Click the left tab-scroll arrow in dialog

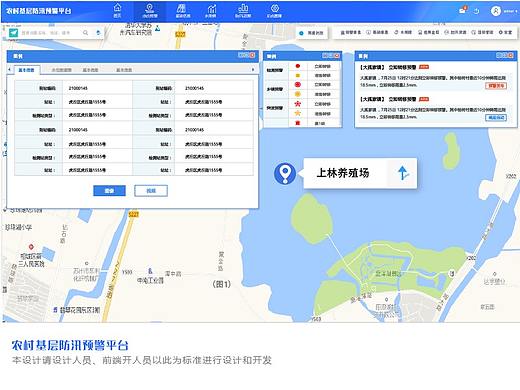tap(10, 69)
